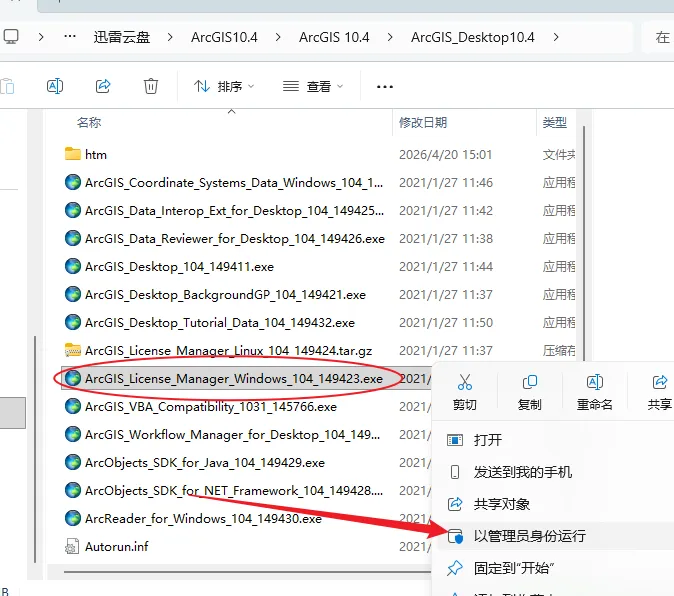
Task: Click the ArcGIS_License_Manager_Windows_104_149423.exe name
Action: [234, 379]
